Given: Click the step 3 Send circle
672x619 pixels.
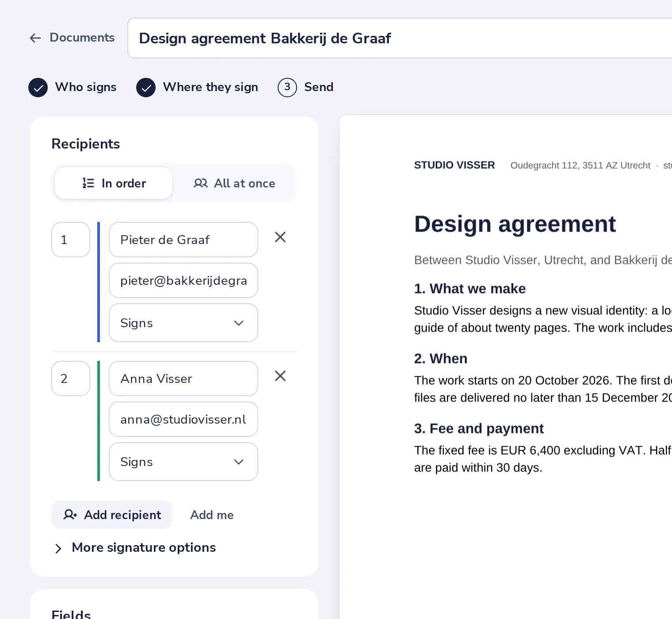Looking at the screenshot, I should pyautogui.click(x=287, y=88).
